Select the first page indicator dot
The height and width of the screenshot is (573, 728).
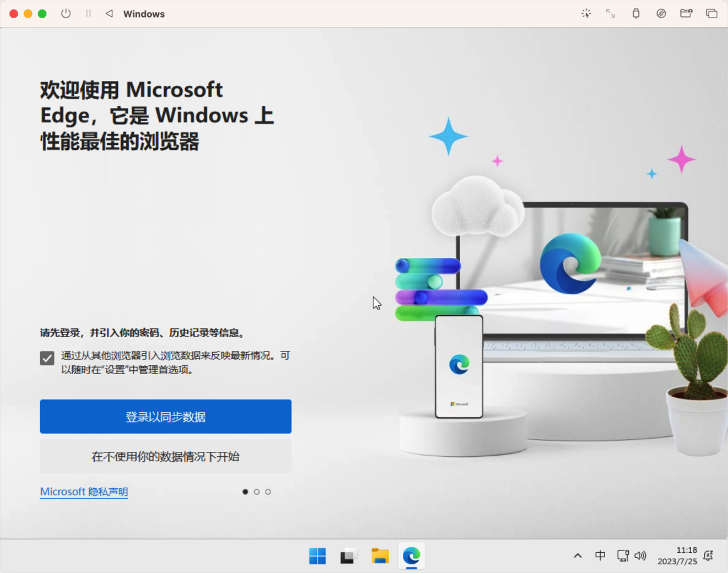[245, 492]
